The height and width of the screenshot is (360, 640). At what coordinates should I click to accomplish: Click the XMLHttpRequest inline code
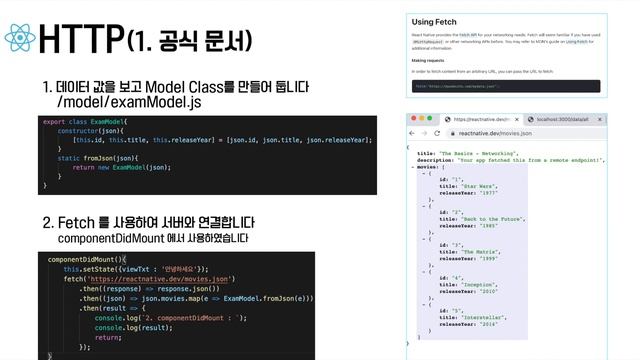click(427, 42)
